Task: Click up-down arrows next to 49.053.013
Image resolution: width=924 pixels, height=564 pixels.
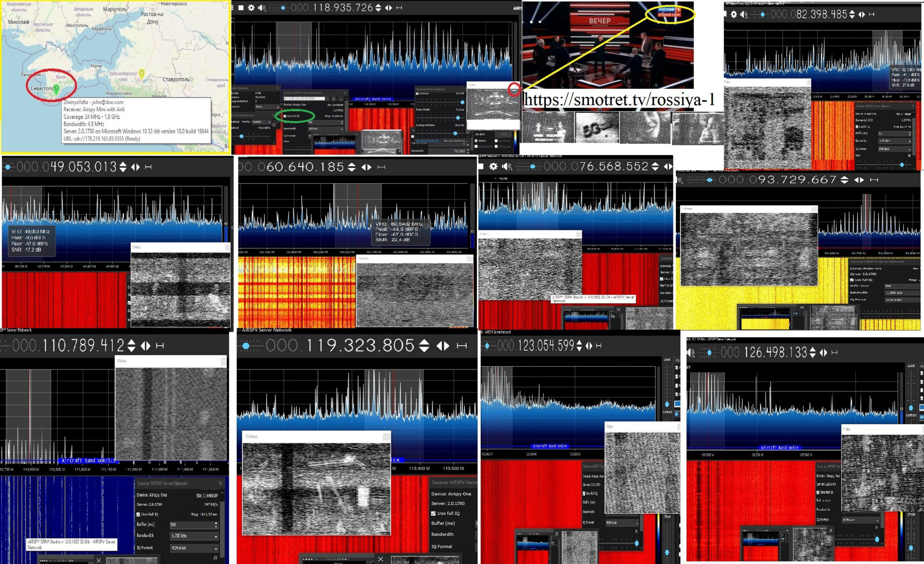Action: pos(123,167)
